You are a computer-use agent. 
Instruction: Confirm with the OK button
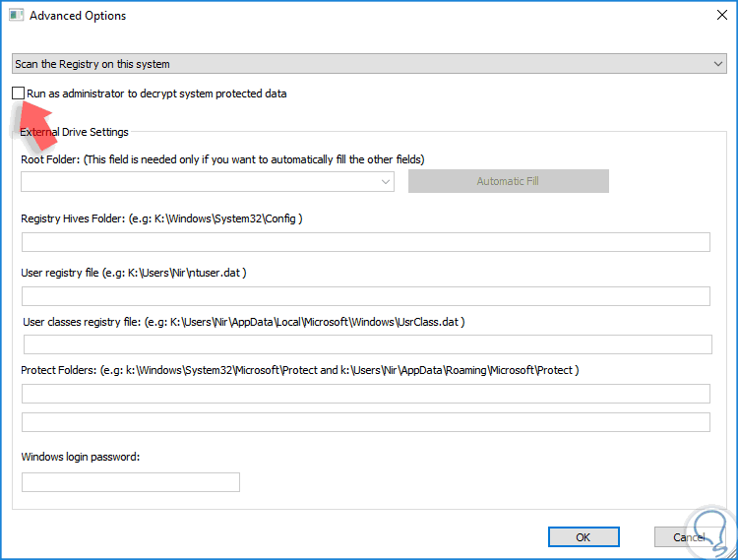coord(584,537)
